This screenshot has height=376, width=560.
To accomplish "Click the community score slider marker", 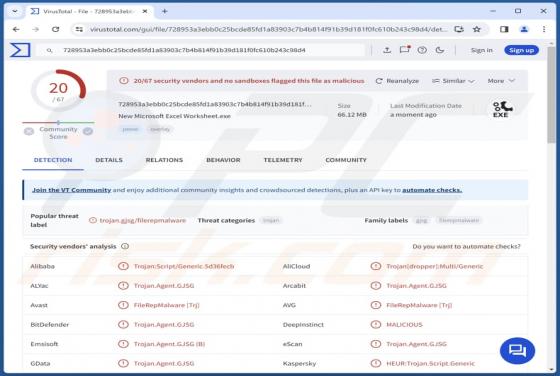I will pos(58,122).
